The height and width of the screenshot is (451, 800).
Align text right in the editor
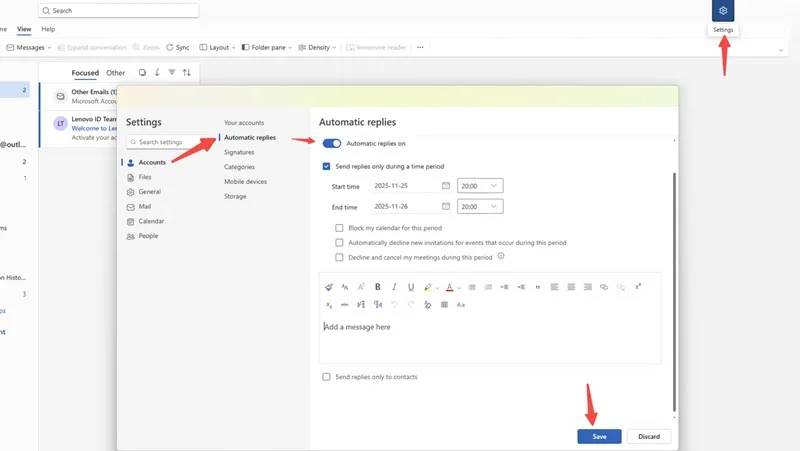(x=587, y=287)
